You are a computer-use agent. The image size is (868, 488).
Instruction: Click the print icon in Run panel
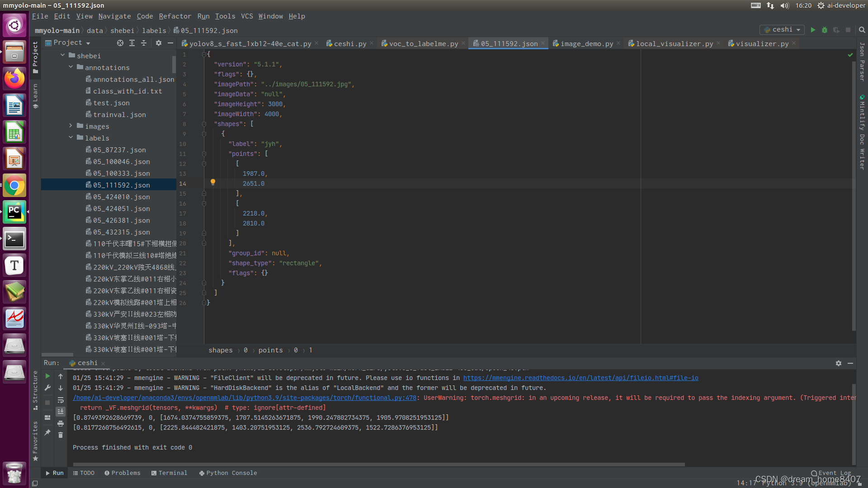point(61,423)
